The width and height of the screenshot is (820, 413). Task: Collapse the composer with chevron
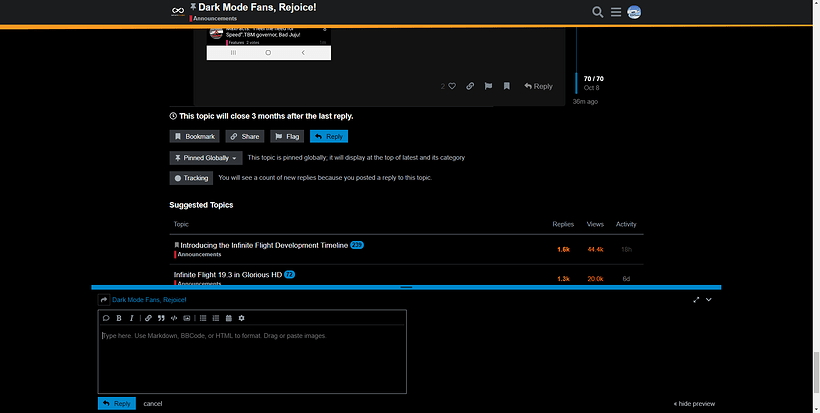(709, 300)
